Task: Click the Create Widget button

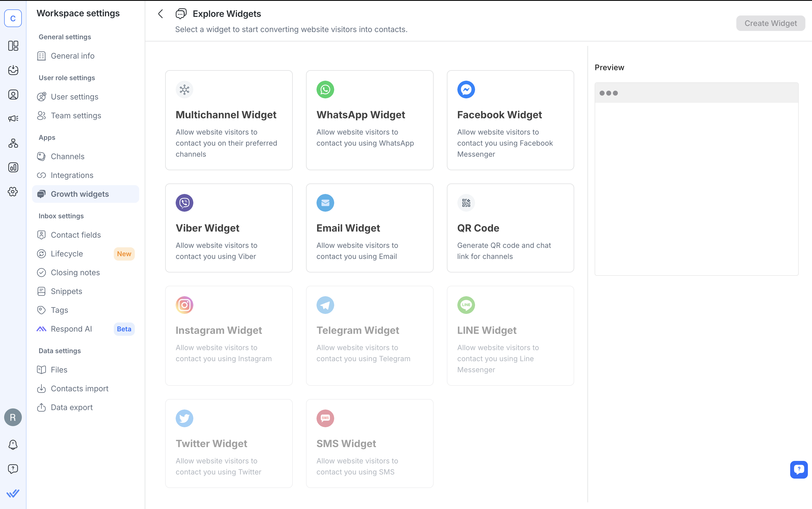Action: pyautogui.click(x=770, y=23)
